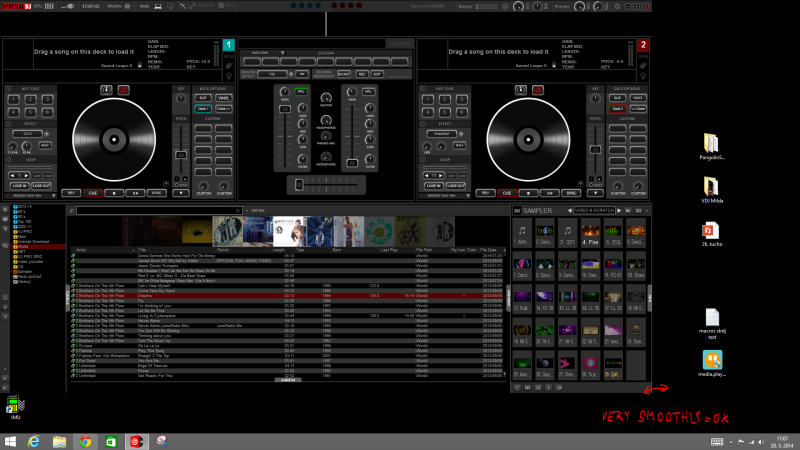
Task: Click the REV button on deck 2
Action: click(x=485, y=192)
